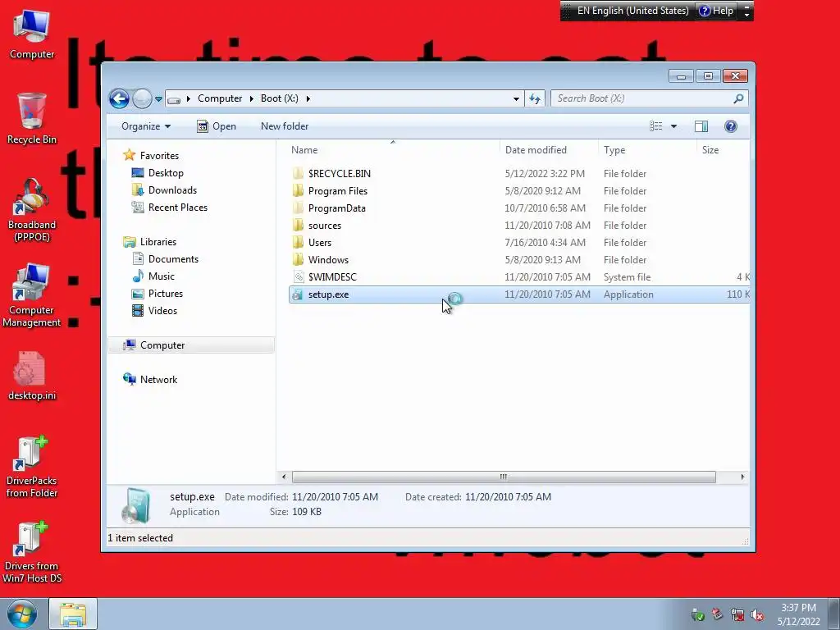Select Pictures library
Viewport: 840px width, 630px height.
pyautogui.click(x=165, y=294)
